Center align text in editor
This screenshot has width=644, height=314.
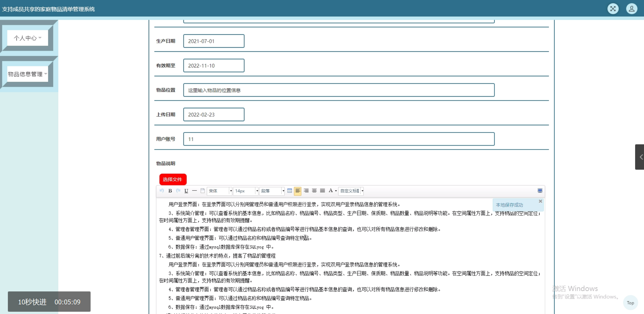coord(314,191)
